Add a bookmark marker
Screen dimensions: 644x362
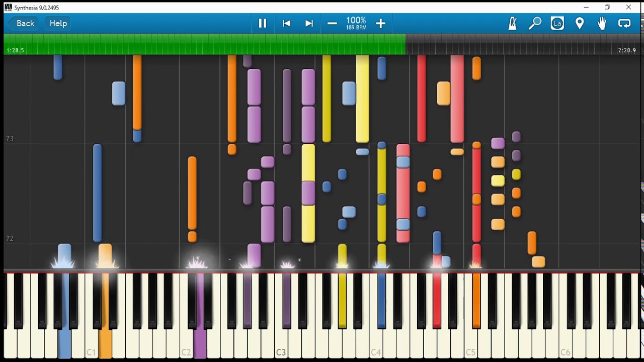pos(580,23)
